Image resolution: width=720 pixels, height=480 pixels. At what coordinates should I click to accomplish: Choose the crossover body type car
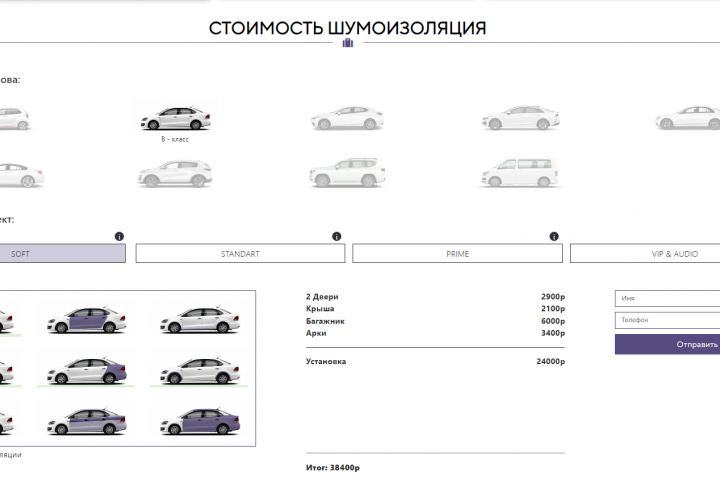click(x=175, y=173)
